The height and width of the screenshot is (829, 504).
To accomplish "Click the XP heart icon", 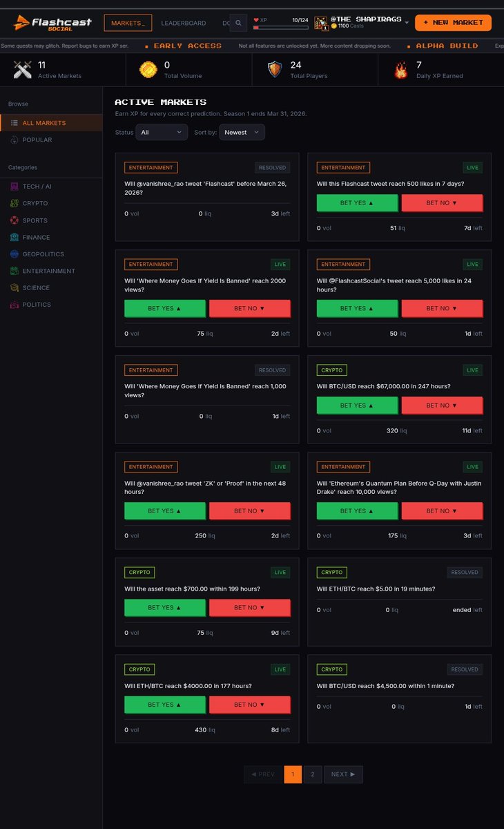I will click(x=256, y=20).
